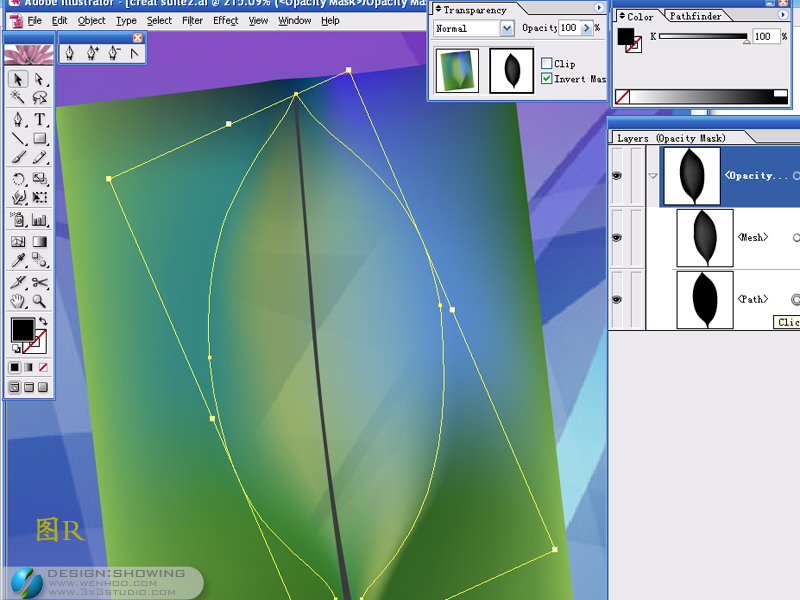Image resolution: width=800 pixels, height=600 pixels.
Task: Choose the Scissors tool
Action: point(40,282)
